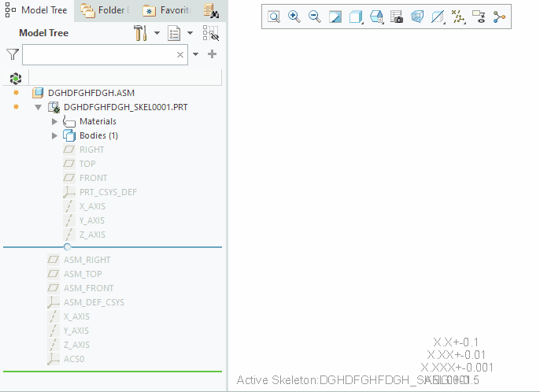The width and height of the screenshot is (540, 392).
Task: Click the simplified representation branch icon
Action: click(x=499, y=17)
